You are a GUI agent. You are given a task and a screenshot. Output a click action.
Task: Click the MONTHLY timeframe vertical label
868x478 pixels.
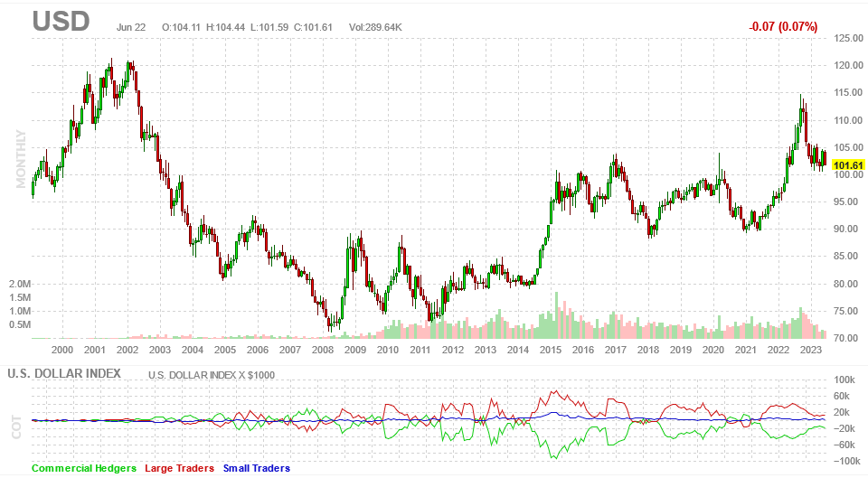coord(21,159)
